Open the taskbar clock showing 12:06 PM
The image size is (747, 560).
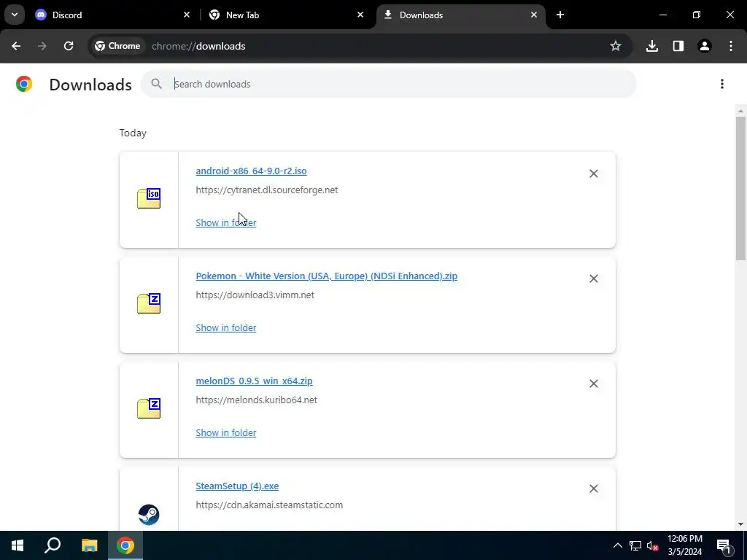click(x=684, y=545)
